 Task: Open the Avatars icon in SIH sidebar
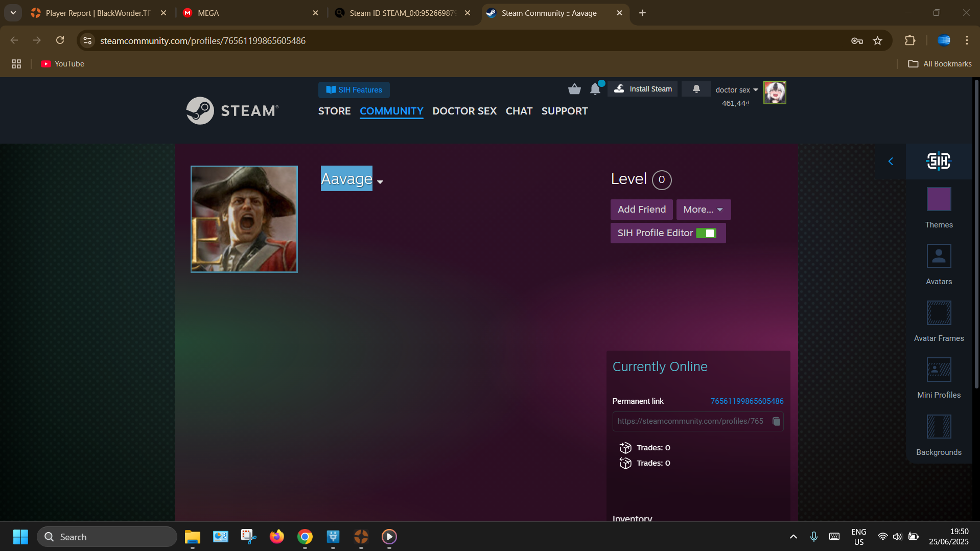tap(939, 256)
